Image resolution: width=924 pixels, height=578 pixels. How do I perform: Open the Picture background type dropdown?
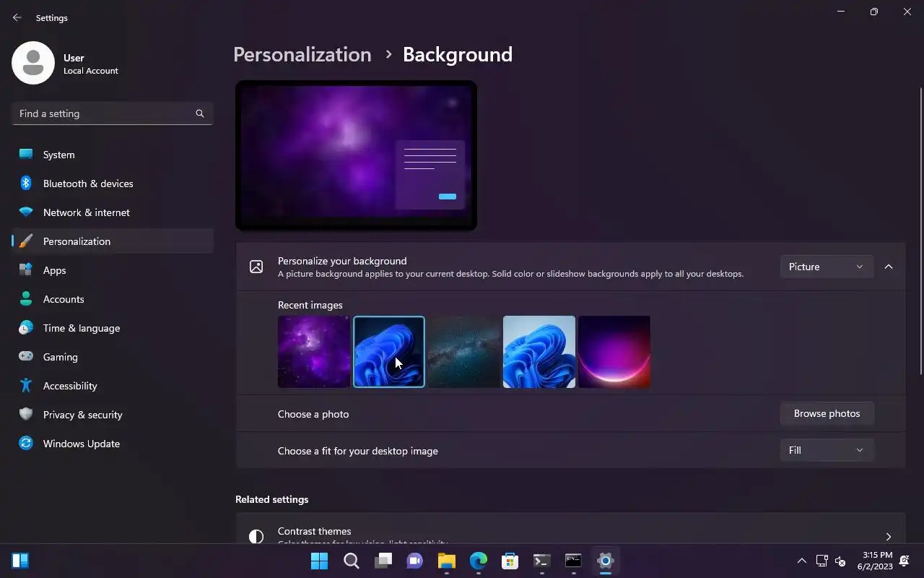(827, 267)
